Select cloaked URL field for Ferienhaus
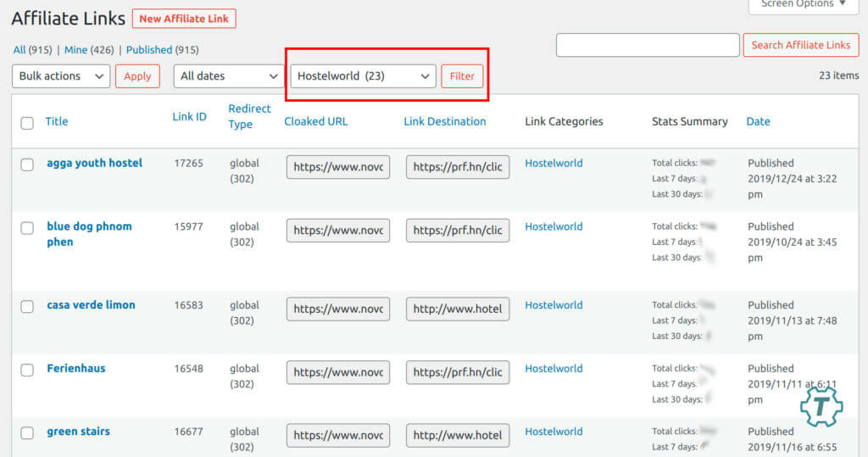Screen dimensions: 868x457 coord(338,371)
